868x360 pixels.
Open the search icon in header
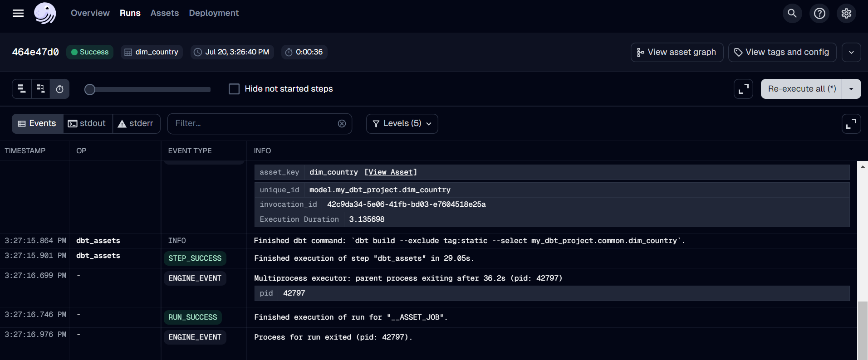tap(792, 13)
